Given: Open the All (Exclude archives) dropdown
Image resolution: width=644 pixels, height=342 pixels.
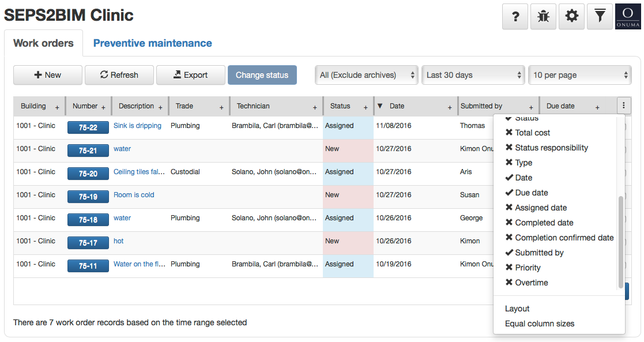Looking at the screenshot, I should point(368,75).
